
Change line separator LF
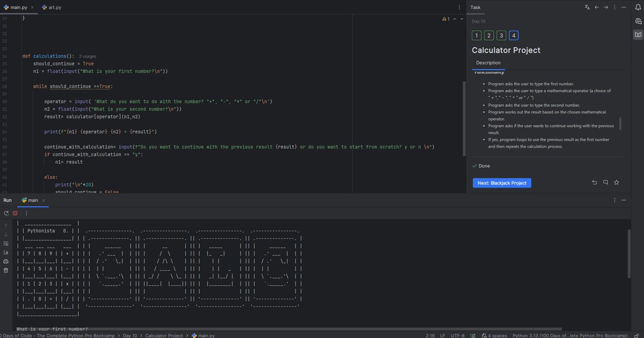pos(443,335)
